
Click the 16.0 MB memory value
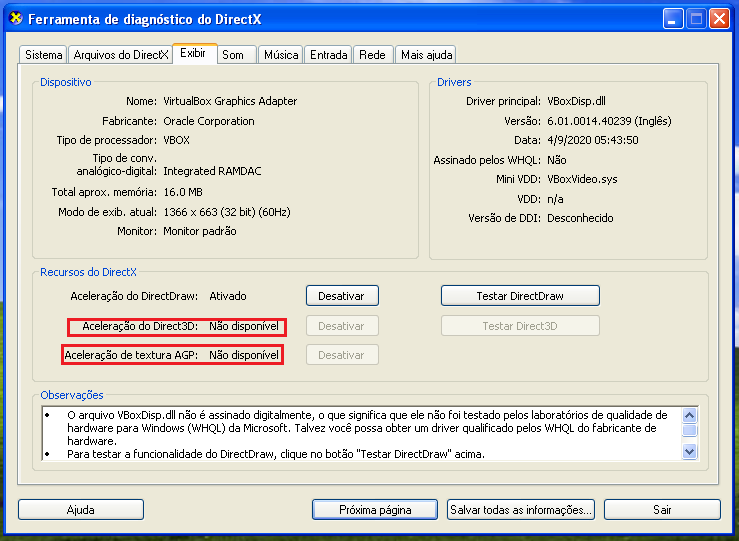[x=183, y=192]
